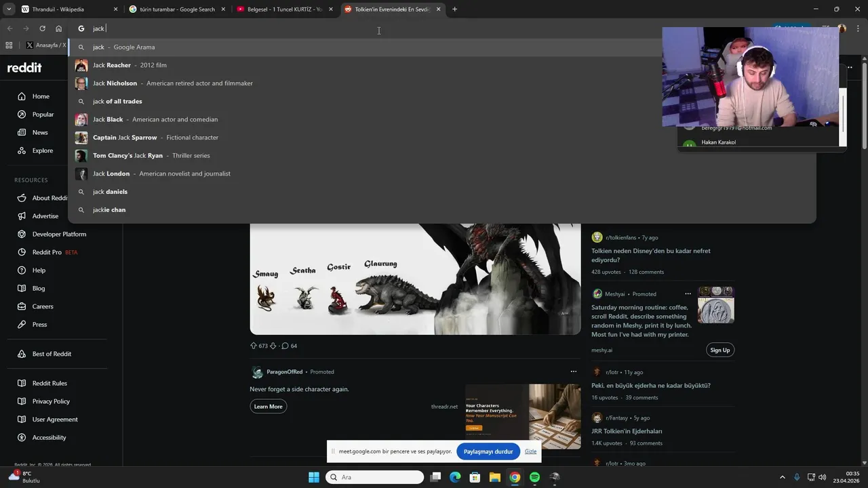Click Paylaşmayı durdur to stop sharing
Image resolution: width=868 pixels, height=488 pixels.
(488, 451)
